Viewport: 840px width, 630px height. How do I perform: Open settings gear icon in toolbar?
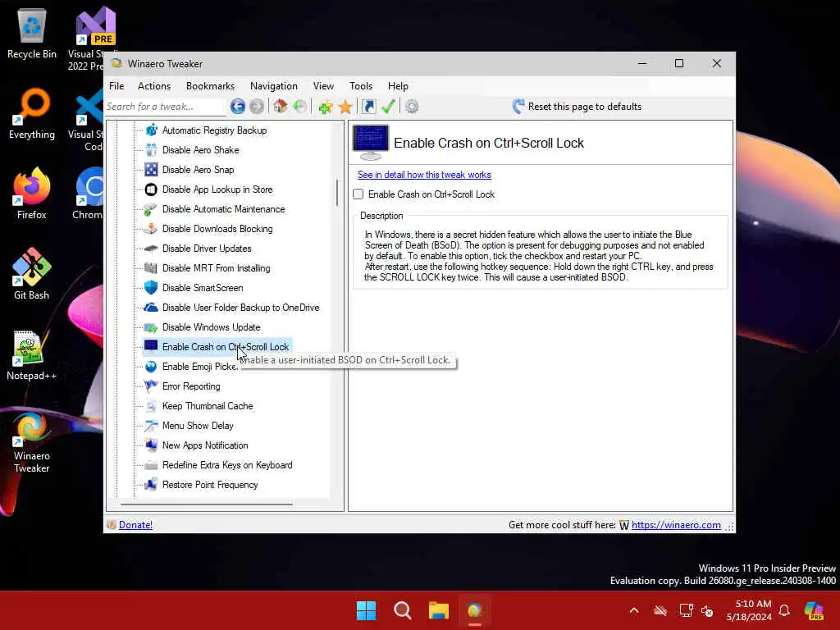pyautogui.click(x=412, y=107)
